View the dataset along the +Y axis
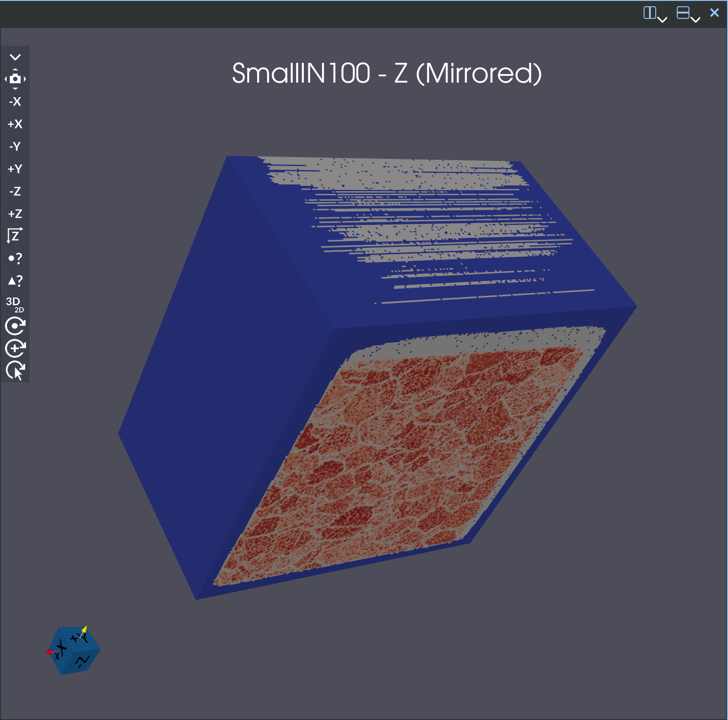The height and width of the screenshot is (720, 728). (16, 169)
